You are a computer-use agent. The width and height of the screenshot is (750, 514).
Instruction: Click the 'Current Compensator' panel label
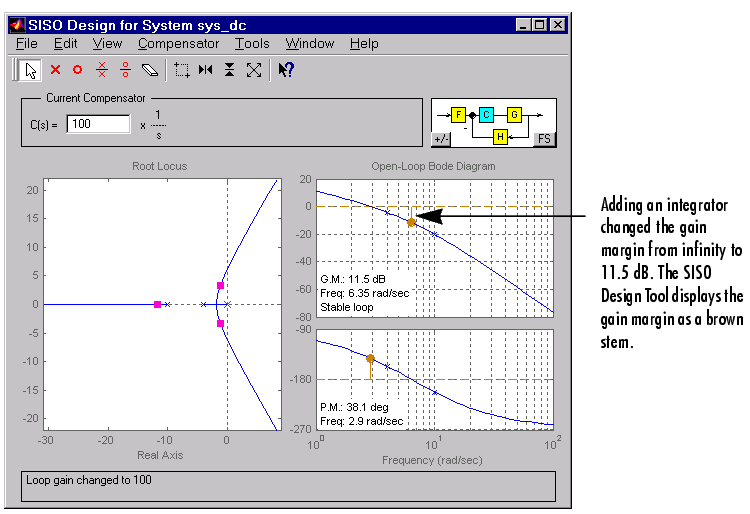pos(96,98)
